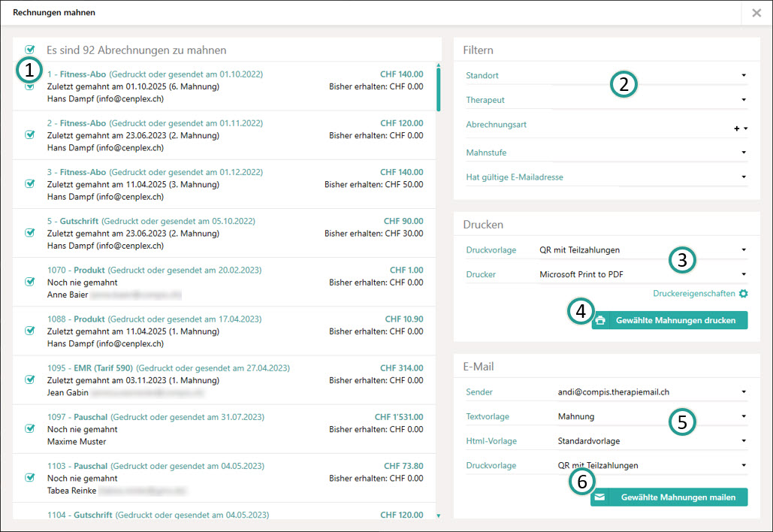The height and width of the screenshot is (532, 773).
Task: Uncheck invoice 3 - Fitness-Abo checkbox
Action: click(x=30, y=183)
